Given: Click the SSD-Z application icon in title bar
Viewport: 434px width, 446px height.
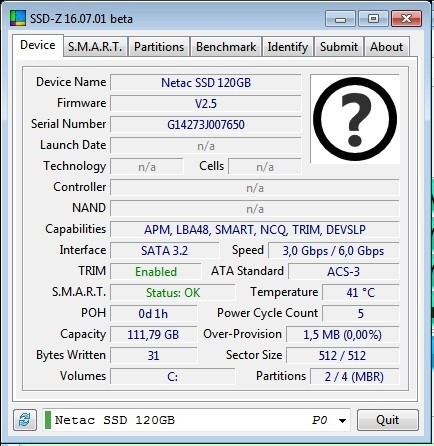Looking at the screenshot, I should click(18, 18).
